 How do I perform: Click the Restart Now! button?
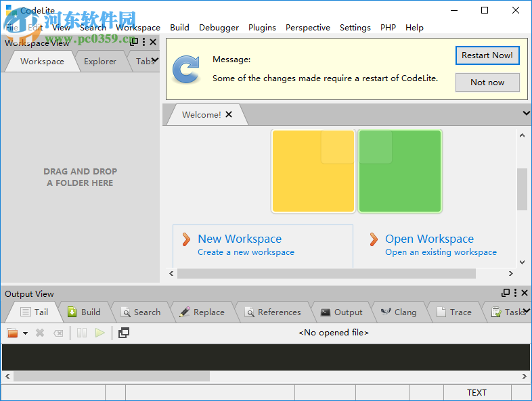click(x=487, y=55)
